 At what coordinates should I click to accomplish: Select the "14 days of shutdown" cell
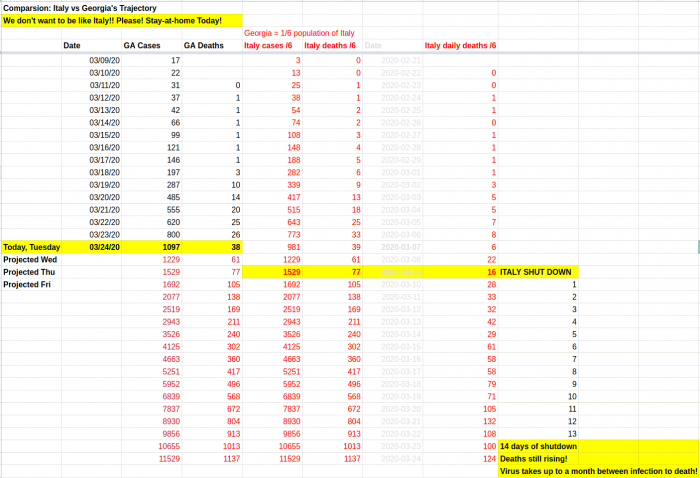point(538,446)
